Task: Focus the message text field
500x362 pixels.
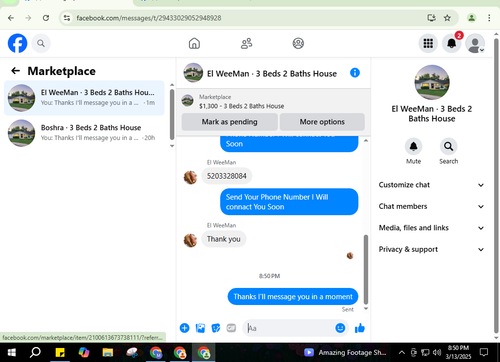Action: pyautogui.click(x=289, y=328)
